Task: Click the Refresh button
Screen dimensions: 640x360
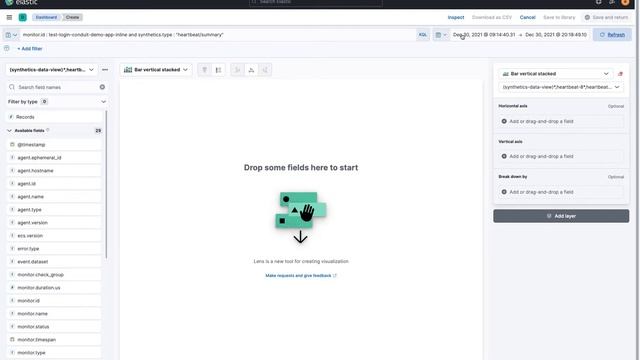Action: pyautogui.click(x=612, y=35)
